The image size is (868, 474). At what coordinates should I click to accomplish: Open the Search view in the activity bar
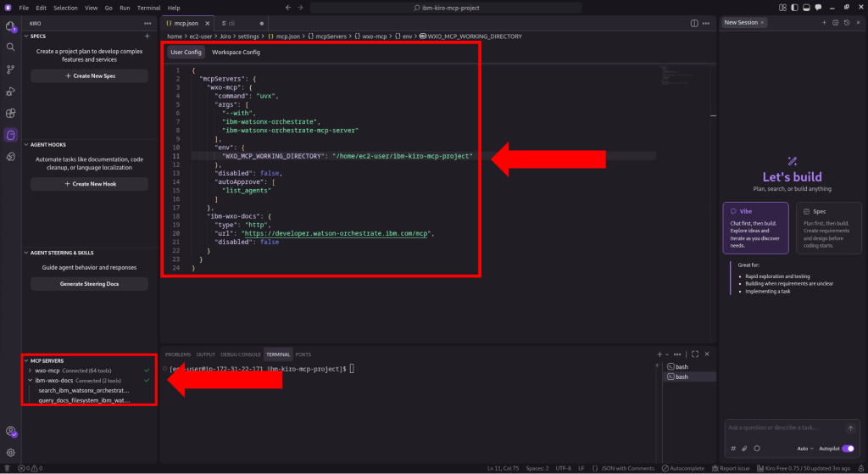tap(10, 47)
